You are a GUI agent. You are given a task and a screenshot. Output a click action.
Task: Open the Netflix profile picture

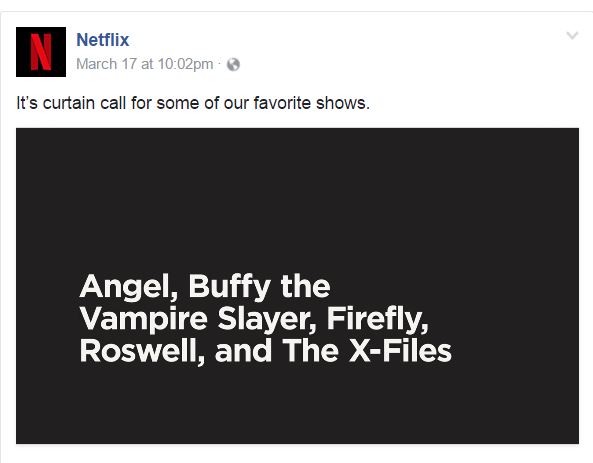click(x=41, y=52)
